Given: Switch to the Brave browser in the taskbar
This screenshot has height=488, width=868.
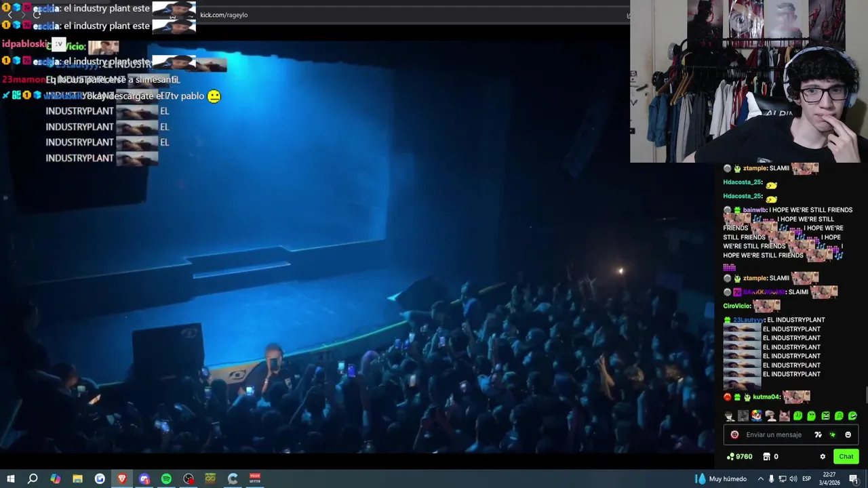Looking at the screenshot, I should 122,479.
